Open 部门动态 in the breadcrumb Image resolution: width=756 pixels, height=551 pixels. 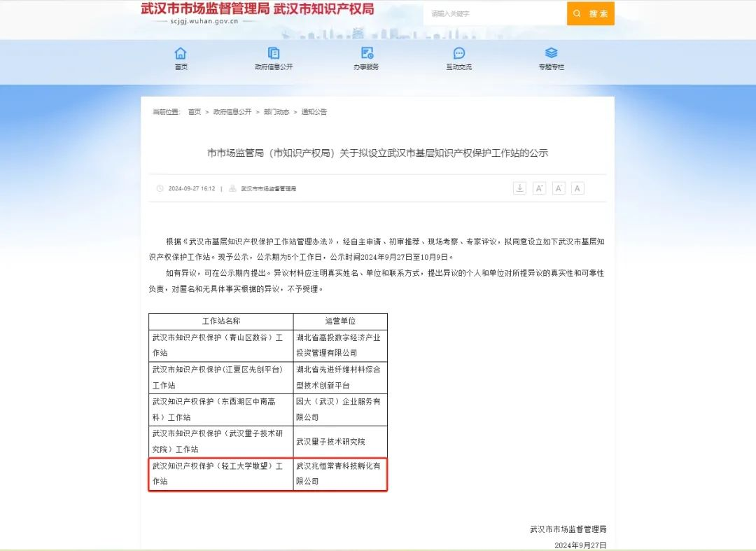click(x=276, y=112)
